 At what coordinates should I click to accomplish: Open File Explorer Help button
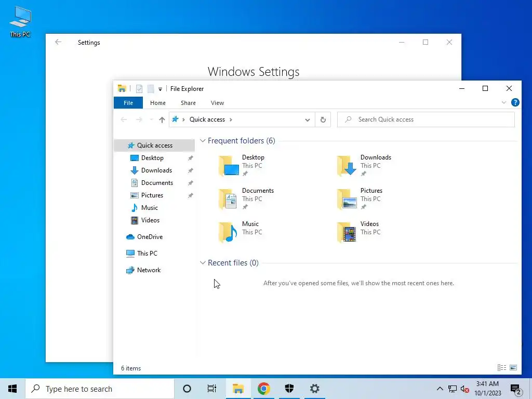[x=515, y=102]
